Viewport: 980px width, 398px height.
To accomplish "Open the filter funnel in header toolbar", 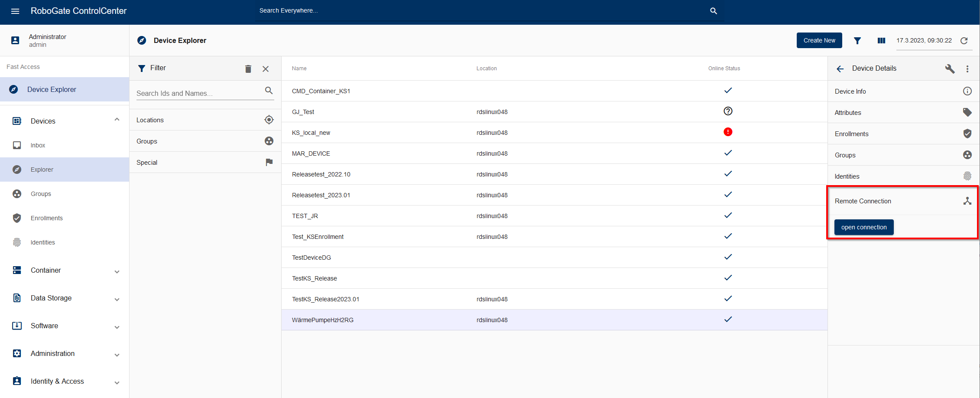I will [x=857, y=40].
